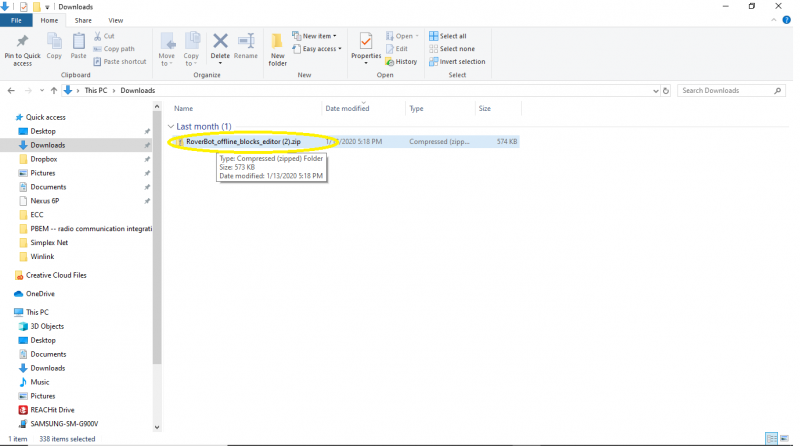Image resolution: width=800 pixels, height=446 pixels.
Task: Click the Copy ribbon icon
Action: click(54, 41)
